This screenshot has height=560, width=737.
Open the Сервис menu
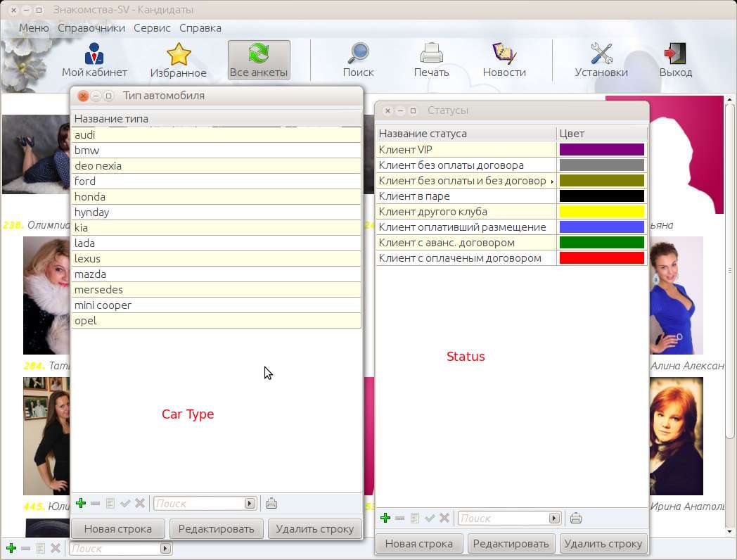click(152, 28)
